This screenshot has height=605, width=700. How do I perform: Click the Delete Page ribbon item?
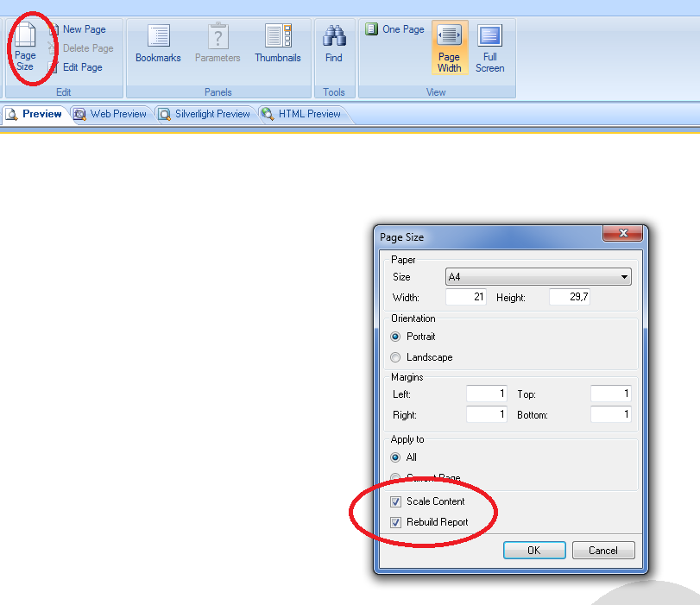81,48
